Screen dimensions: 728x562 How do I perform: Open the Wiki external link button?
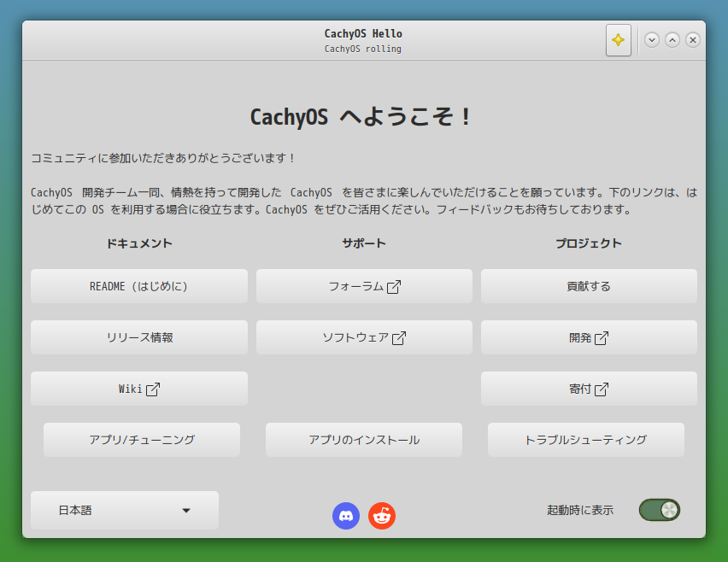[139, 389]
